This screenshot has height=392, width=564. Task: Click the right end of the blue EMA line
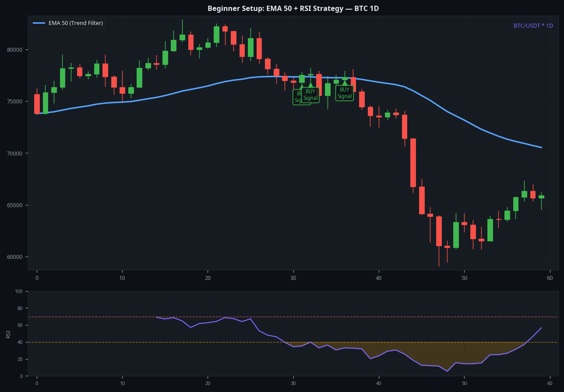click(541, 148)
